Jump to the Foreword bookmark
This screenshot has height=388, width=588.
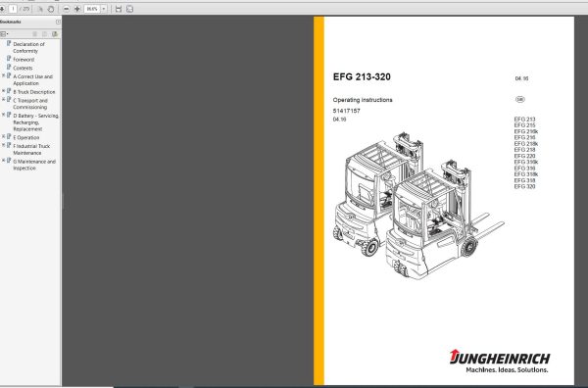[x=24, y=59]
